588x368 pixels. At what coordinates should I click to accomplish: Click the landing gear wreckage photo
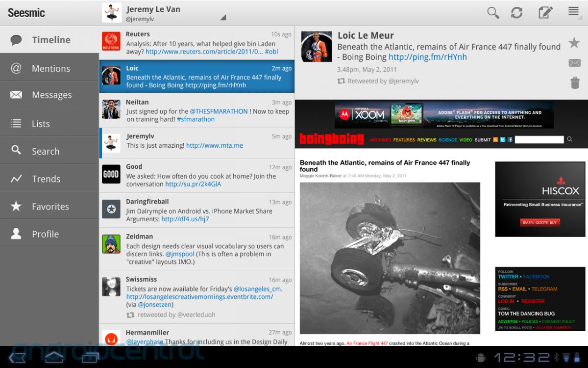pyautogui.click(x=390, y=258)
